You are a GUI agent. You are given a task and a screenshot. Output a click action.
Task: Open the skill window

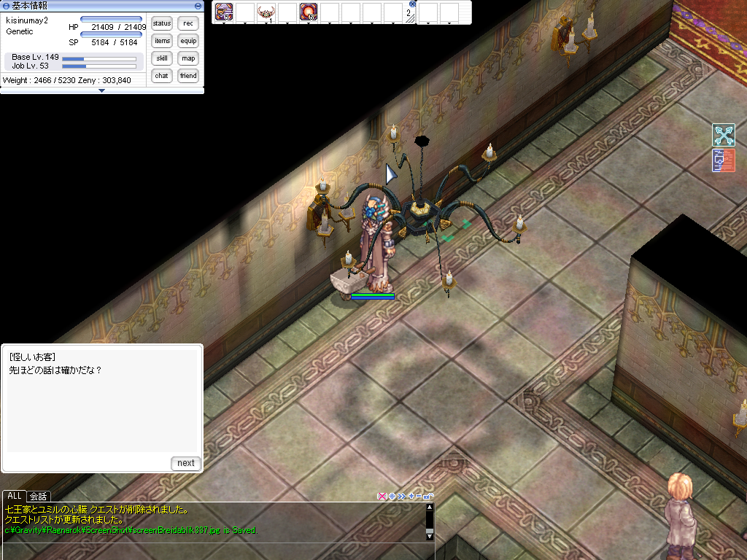click(161, 58)
